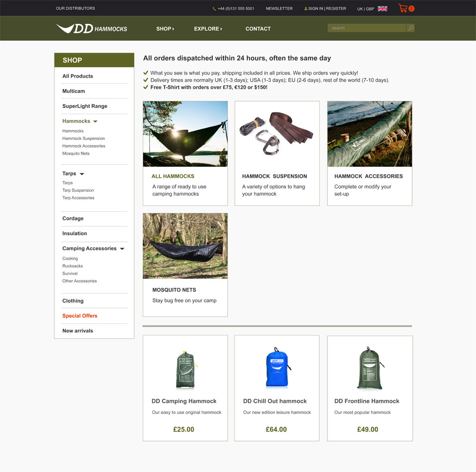Open the DD Frontline Hammock product image
This screenshot has height=472, width=476.
pyautogui.click(x=370, y=368)
